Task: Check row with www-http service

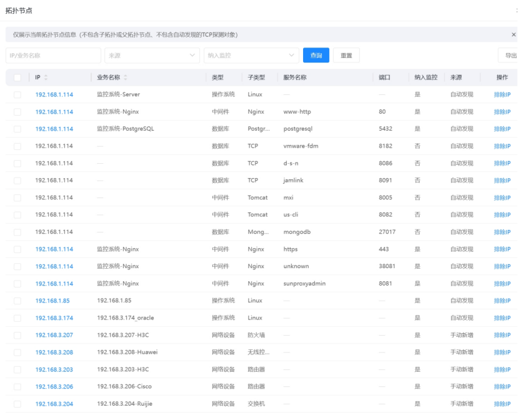Action: (17, 112)
